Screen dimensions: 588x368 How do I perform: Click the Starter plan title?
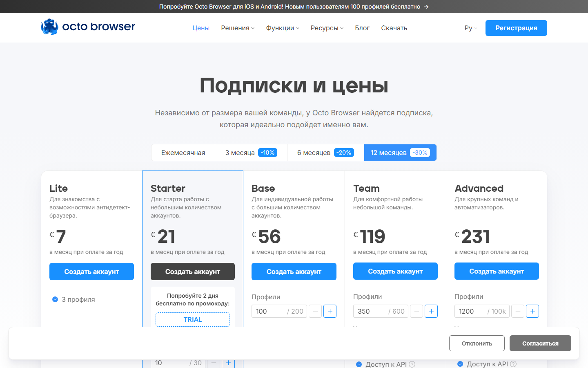coord(168,188)
